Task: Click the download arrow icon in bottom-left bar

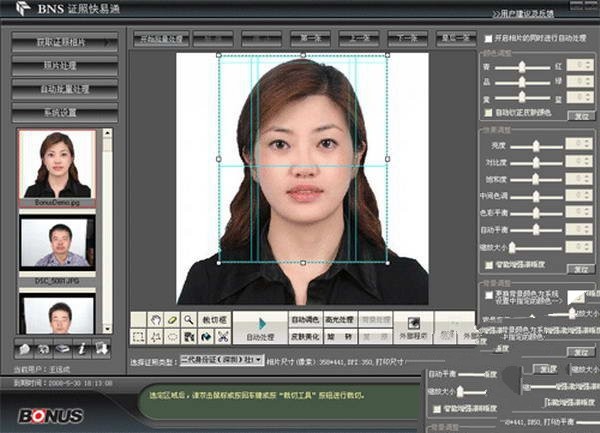Action: coord(101,348)
